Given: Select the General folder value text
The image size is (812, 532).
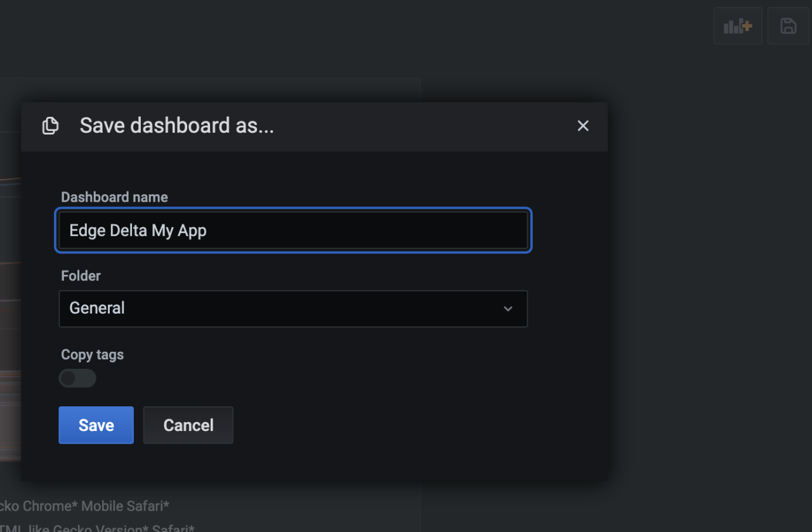Looking at the screenshot, I should pos(97,309).
